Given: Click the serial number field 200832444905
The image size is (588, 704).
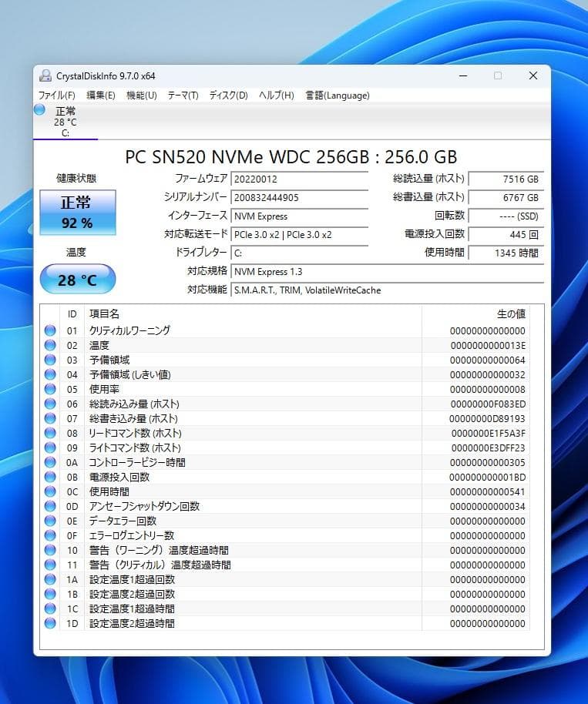Looking at the screenshot, I should [299, 197].
